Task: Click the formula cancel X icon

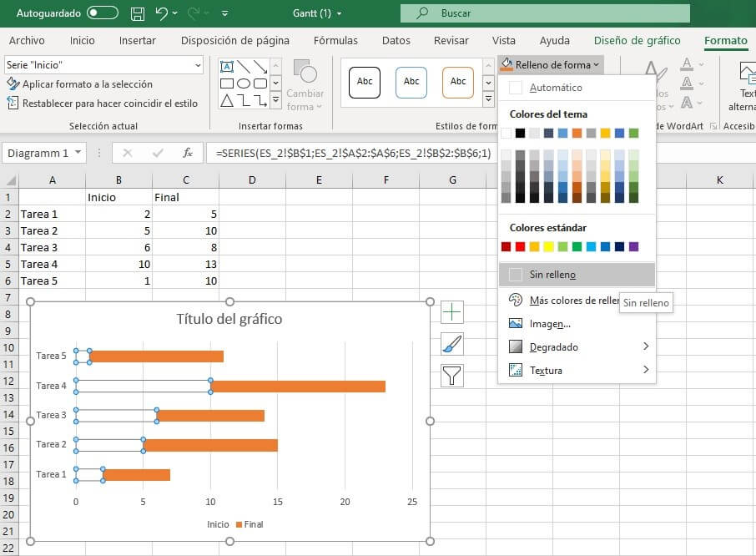Action: pyautogui.click(x=128, y=153)
